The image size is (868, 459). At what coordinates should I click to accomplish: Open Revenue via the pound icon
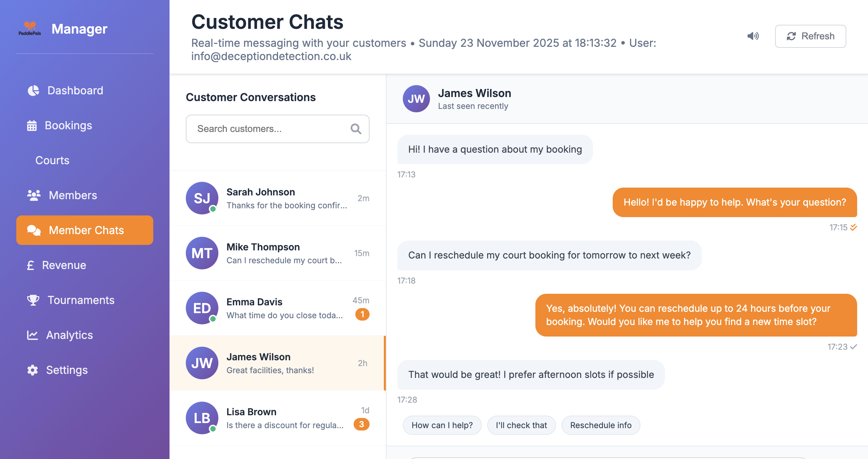(32, 265)
